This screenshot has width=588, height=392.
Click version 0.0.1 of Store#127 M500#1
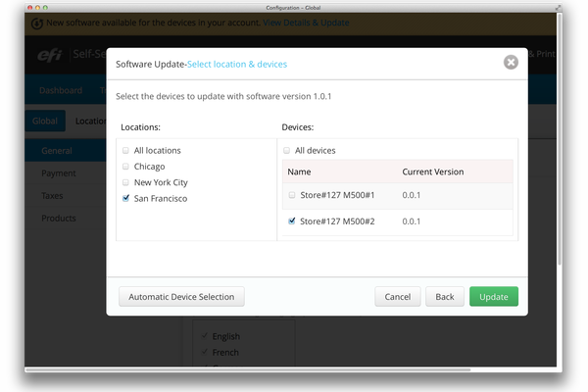click(x=411, y=195)
